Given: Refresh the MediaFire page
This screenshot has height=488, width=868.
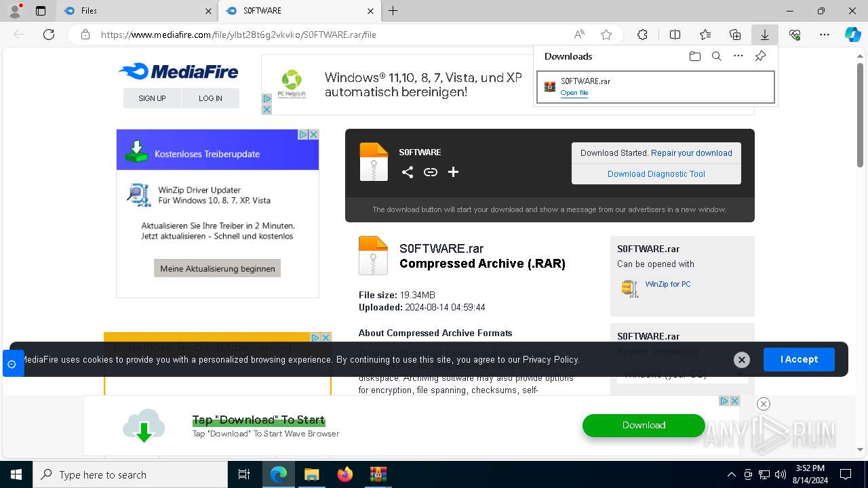Looking at the screenshot, I should (49, 35).
